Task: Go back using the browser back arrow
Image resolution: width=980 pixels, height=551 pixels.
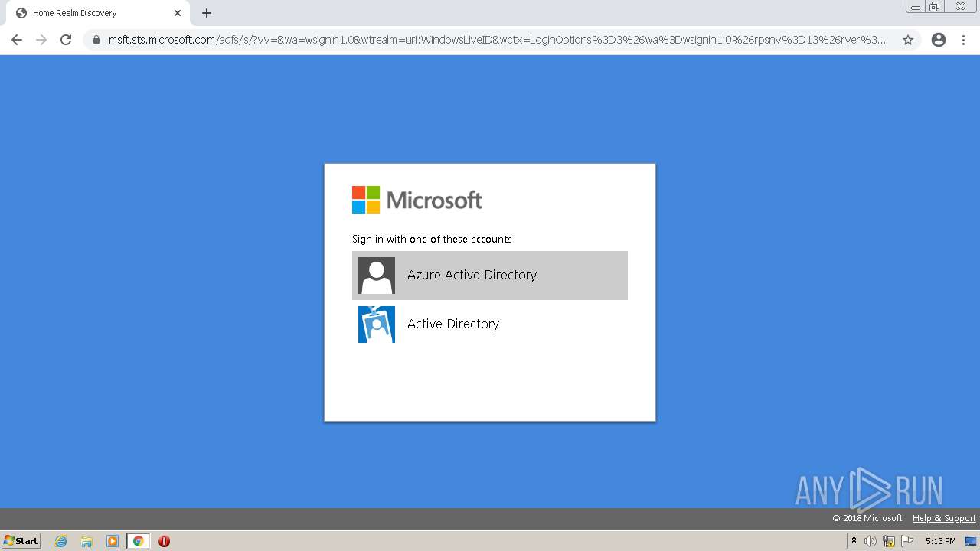Action: (x=17, y=40)
